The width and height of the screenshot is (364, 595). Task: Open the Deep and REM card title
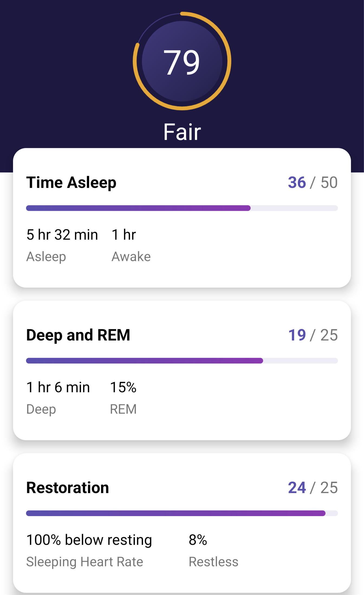[78, 335]
